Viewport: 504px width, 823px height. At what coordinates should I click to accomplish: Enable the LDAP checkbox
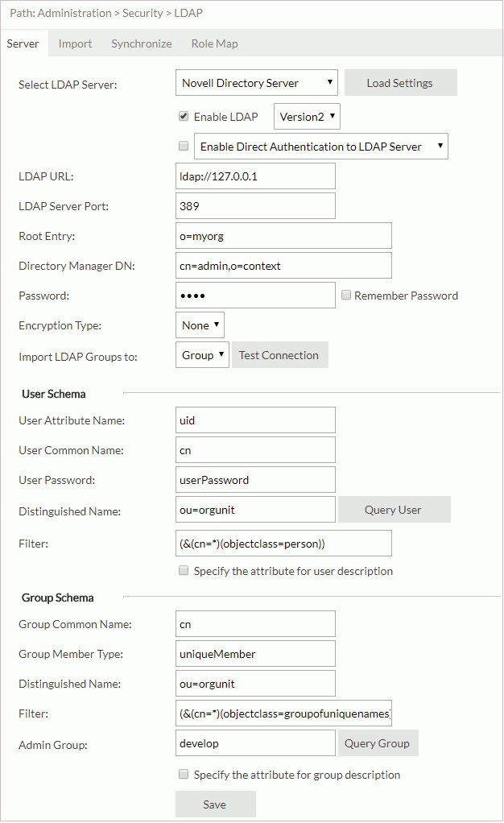[x=181, y=116]
